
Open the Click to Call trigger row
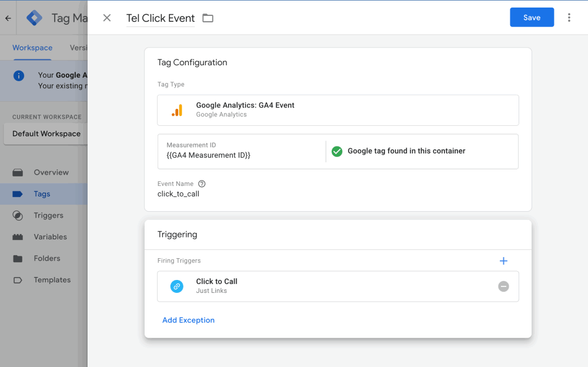tap(338, 286)
